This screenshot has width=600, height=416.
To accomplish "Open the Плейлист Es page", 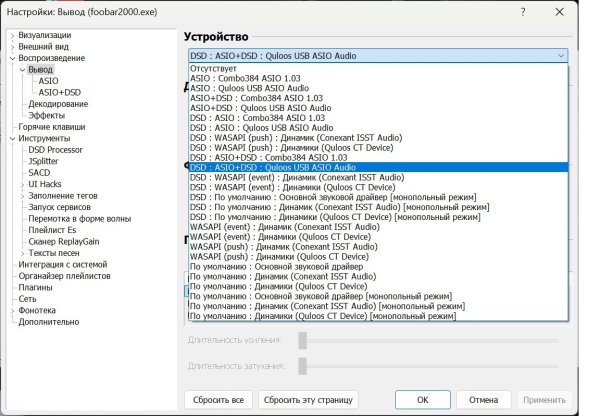I will (x=52, y=230).
